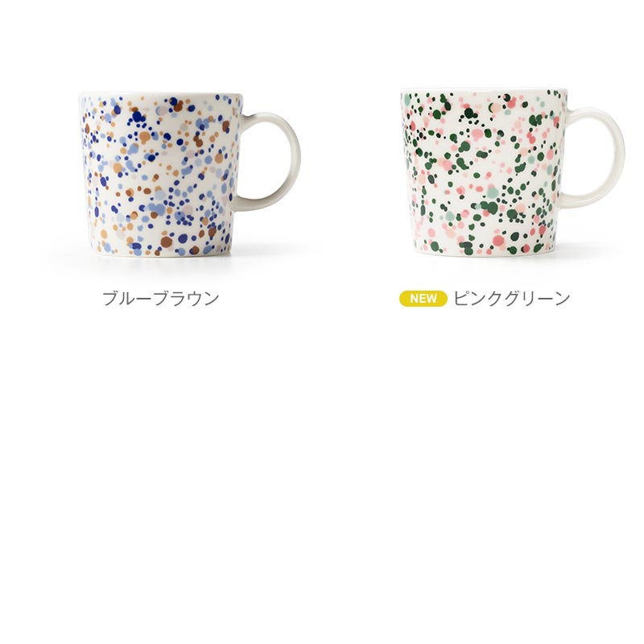
Task: Click the letter W in the NEW badge
Action: coord(431,299)
